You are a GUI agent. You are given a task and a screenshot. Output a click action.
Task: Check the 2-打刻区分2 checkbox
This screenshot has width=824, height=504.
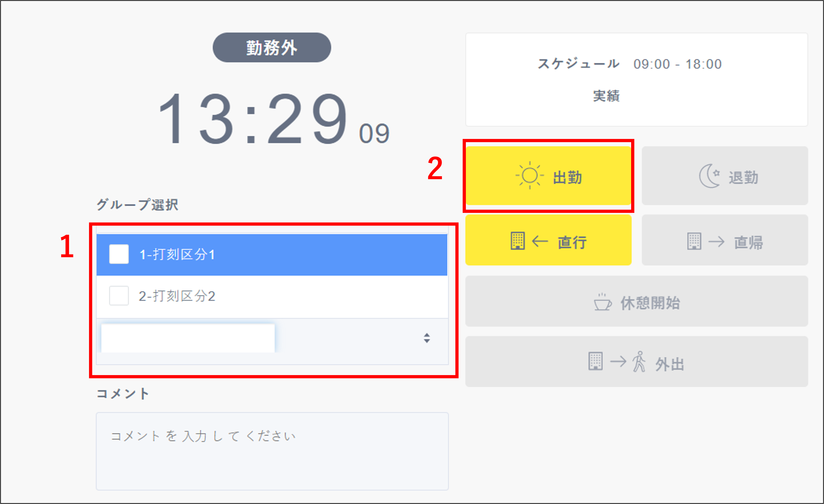click(119, 295)
